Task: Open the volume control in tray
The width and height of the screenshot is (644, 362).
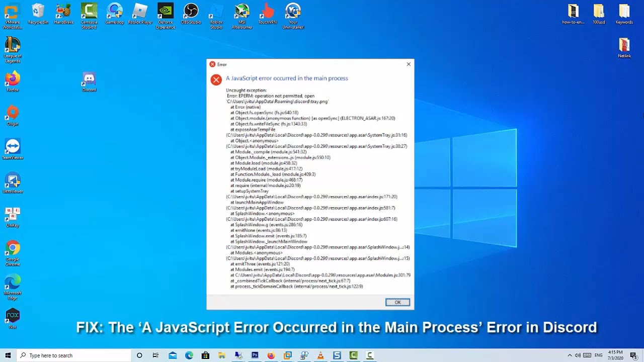Action: 578,355
